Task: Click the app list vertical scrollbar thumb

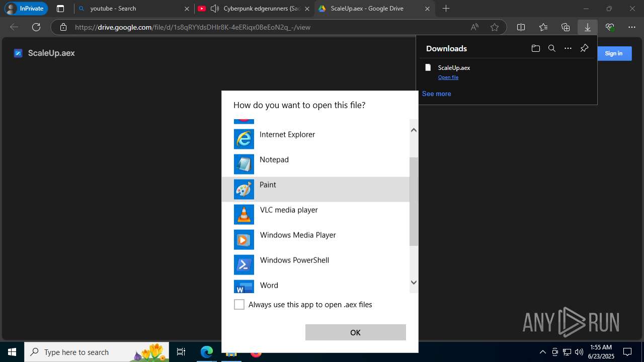Action: point(414,201)
